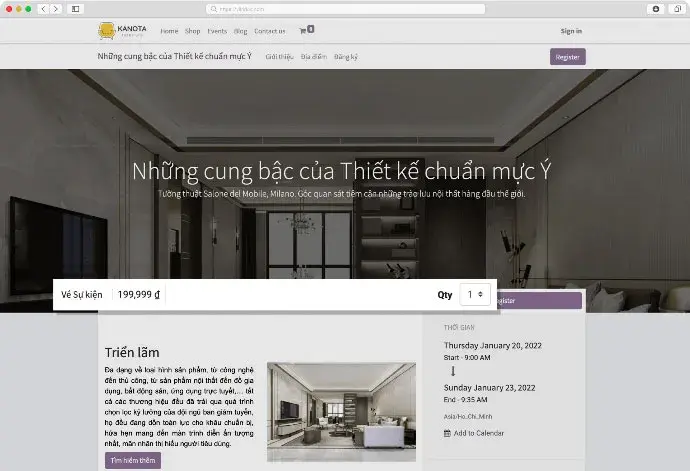This screenshot has width=690, height=471.
Task: Toggle the browser sidebar icon
Action: click(76, 8)
